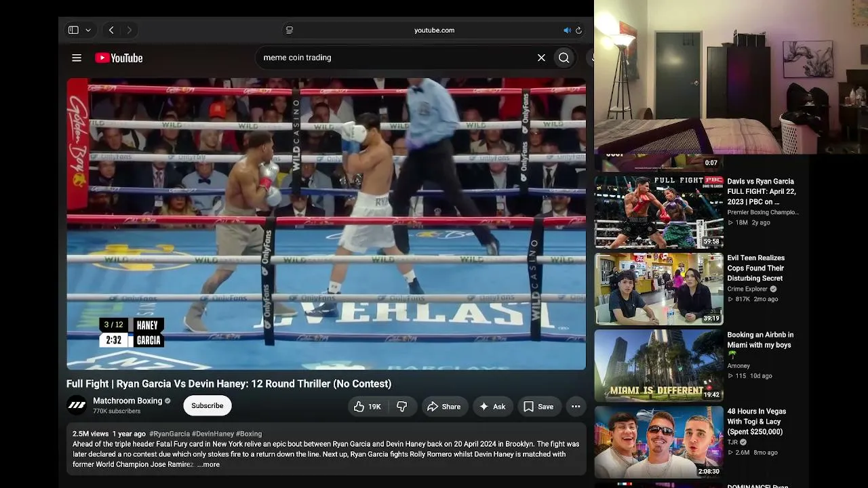Viewport: 868px width, 488px height.
Task: Select "Evil Teen Realizes Cops Found Their Disturbing Secret" title
Action: (x=756, y=268)
